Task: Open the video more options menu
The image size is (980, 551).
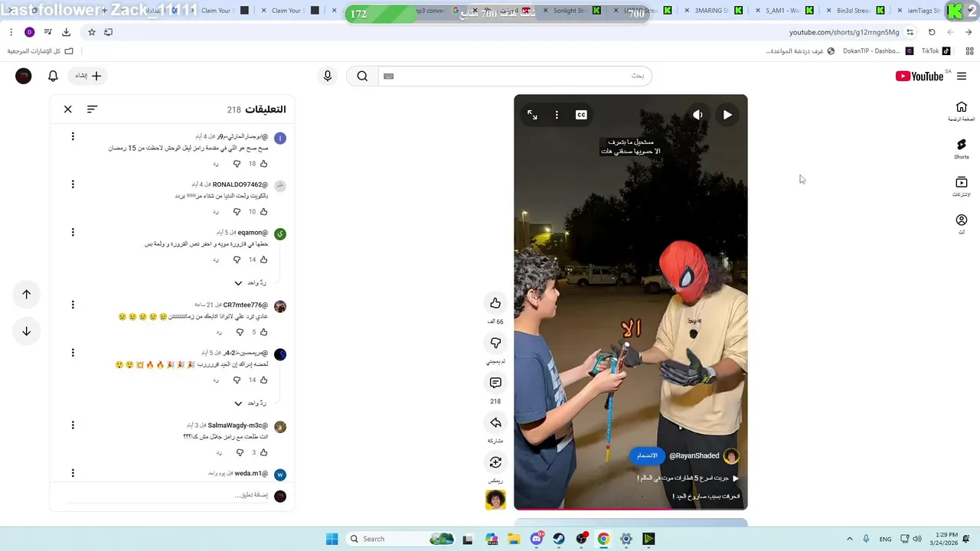Action: [557, 115]
